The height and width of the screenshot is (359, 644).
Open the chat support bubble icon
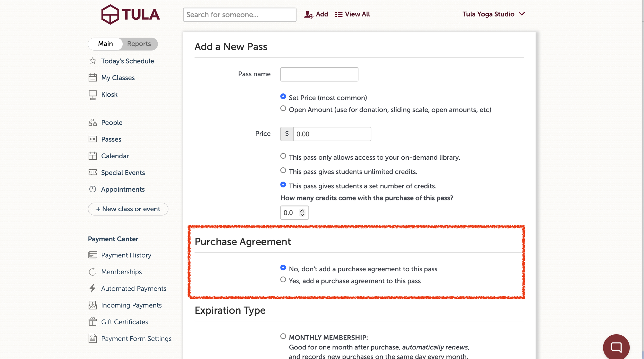pos(616,347)
